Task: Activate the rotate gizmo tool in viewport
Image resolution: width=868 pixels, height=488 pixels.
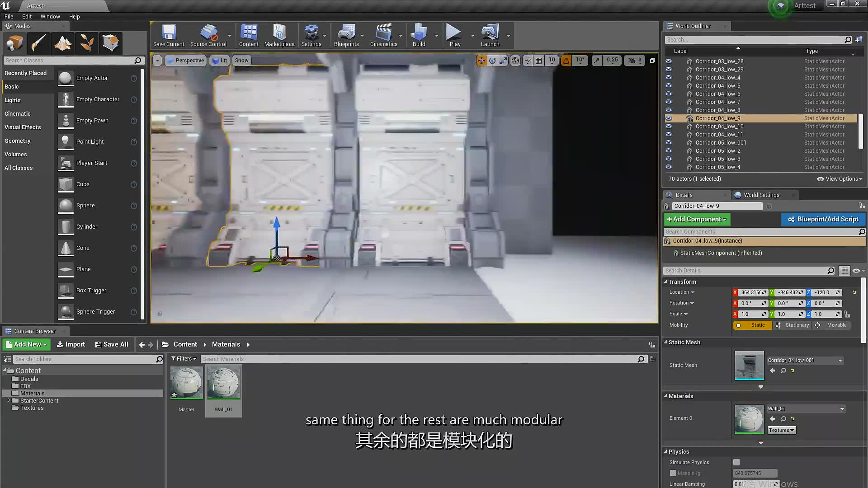Action: pos(492,61)
